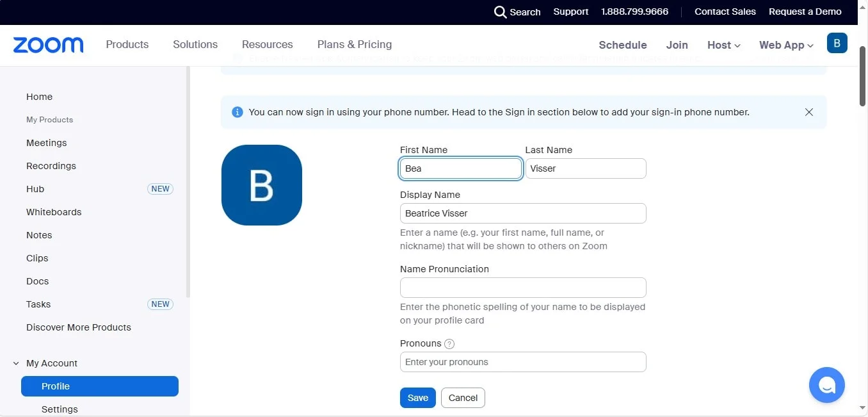Screen dimensions: 868x417
Task: Click Join in the header
Action: click(x=677, y=45)
